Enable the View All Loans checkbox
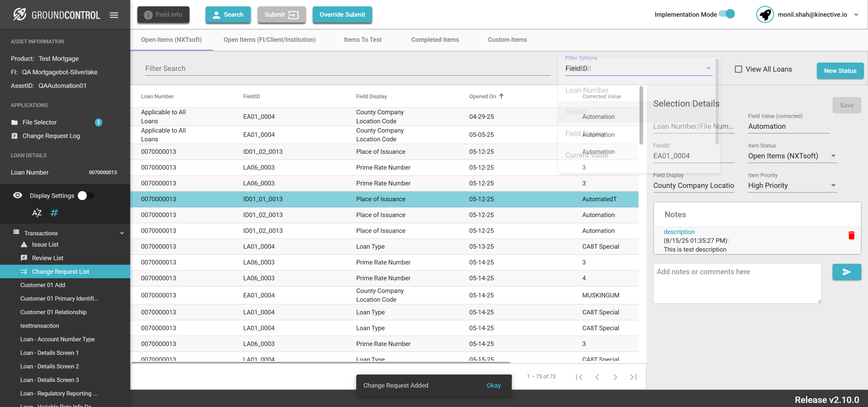868x407 pixels. coord(738,69)
